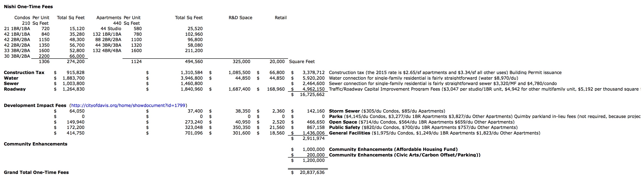Click the "Roadway" row label

[x=15, y=89]
